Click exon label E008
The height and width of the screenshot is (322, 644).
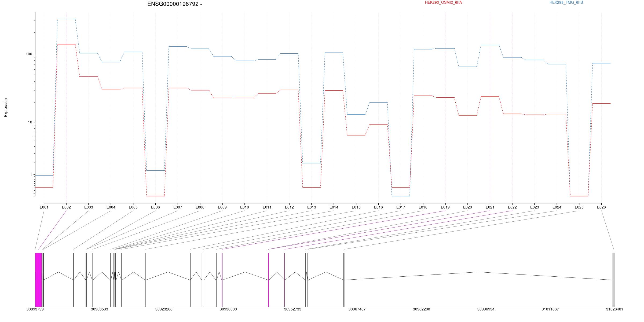click(200, 207)
